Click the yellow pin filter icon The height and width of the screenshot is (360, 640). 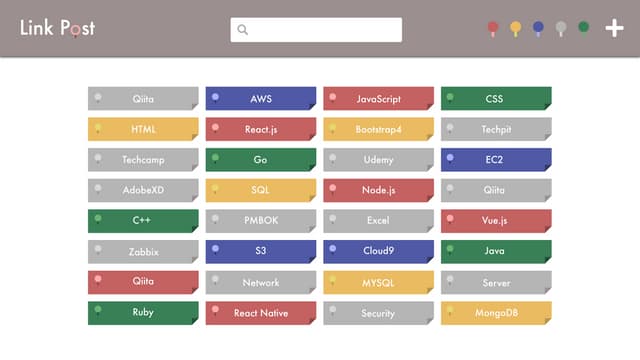click(516, 29)
